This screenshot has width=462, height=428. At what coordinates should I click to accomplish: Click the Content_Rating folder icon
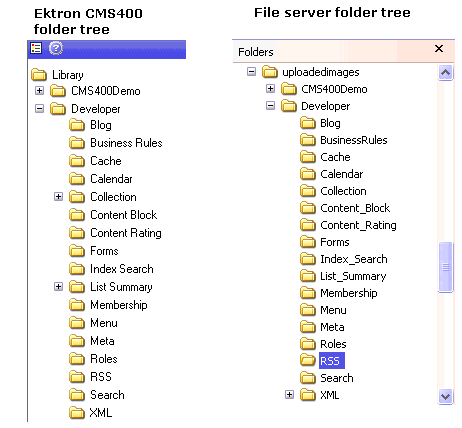[x=307, y=225]
